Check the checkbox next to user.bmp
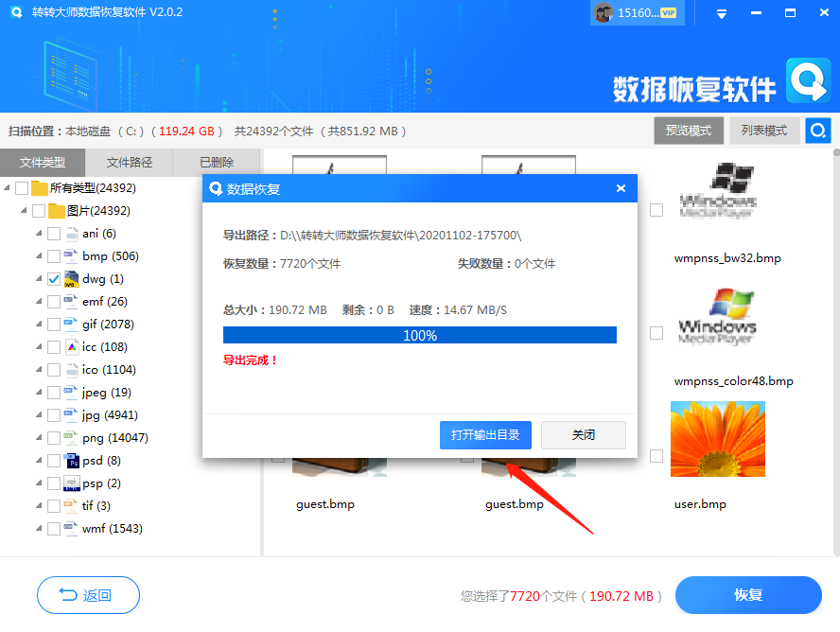The width and height of the screenshot is (840, 632). [656, 455]
